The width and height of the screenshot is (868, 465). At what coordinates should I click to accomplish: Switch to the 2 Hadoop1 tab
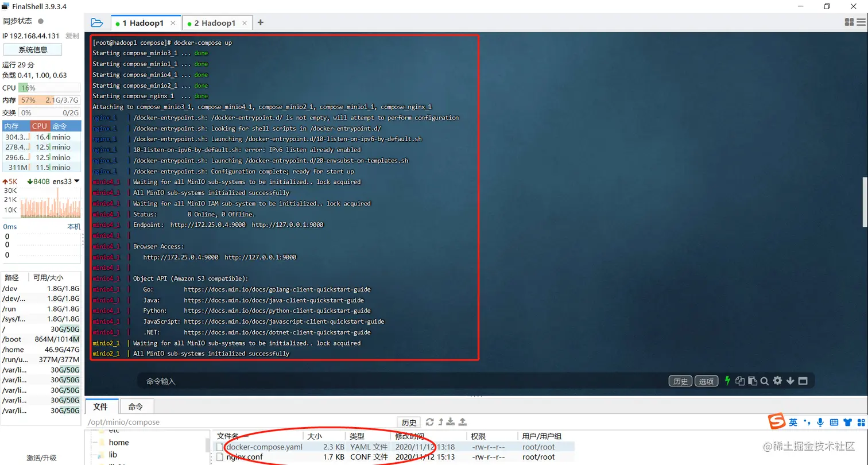(x=213, y=22)
